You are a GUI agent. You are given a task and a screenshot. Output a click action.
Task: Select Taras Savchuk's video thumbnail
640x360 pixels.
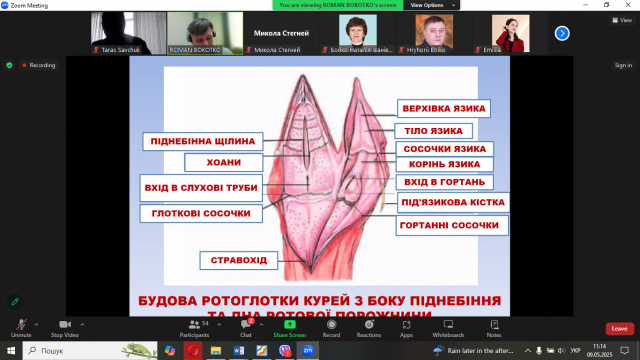tap(129, 33)
